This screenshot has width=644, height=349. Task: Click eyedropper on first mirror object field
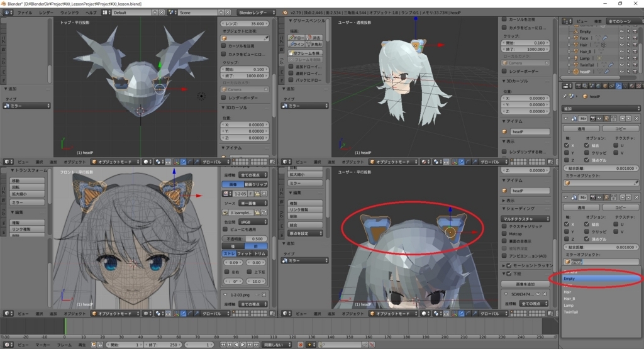[x=636, y=183]
